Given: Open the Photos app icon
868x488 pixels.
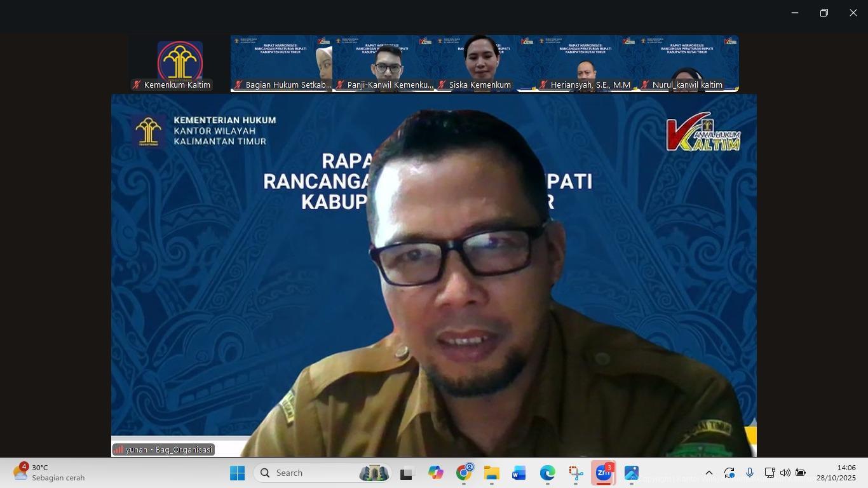Looking at the screenshot, I should (x=631, y=473).
